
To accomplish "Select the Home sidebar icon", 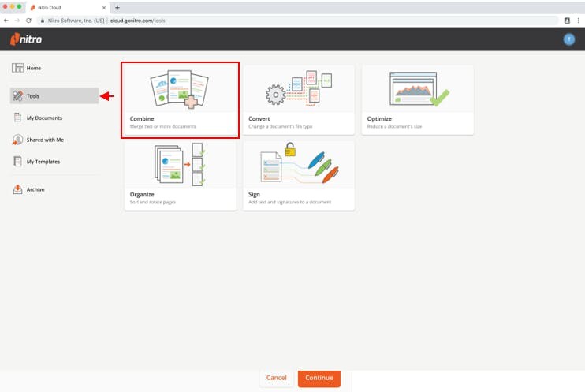I will [17, 68].
